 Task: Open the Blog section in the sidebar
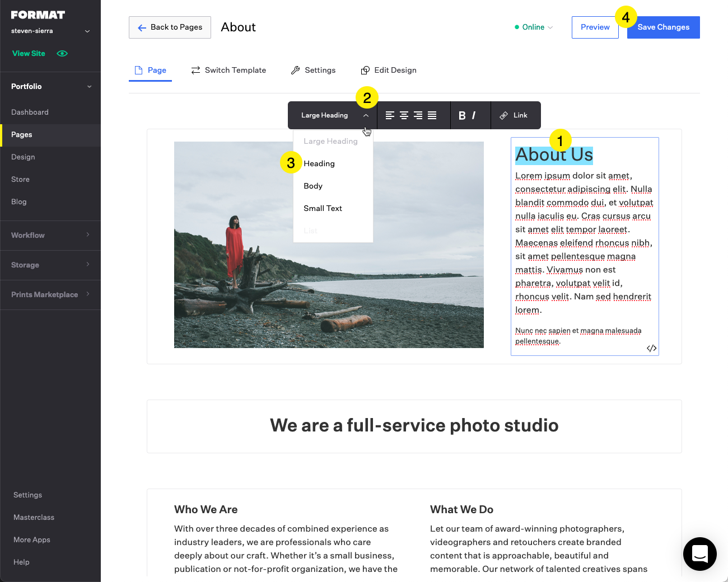18,201
